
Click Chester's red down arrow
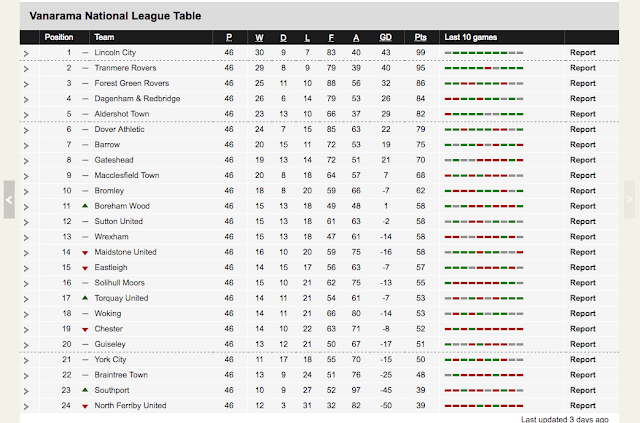pyautogui.click(x=85, y=329)
